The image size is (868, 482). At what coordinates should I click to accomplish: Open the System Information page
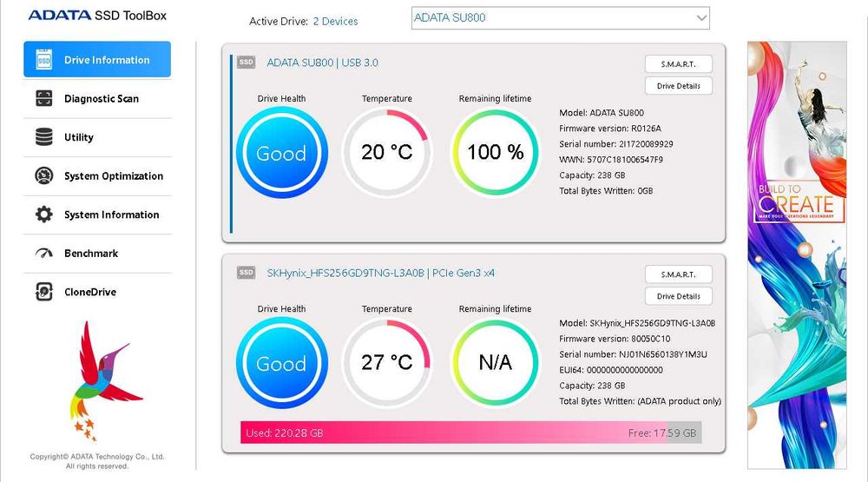pyautogui.click(x=97, y=215)
